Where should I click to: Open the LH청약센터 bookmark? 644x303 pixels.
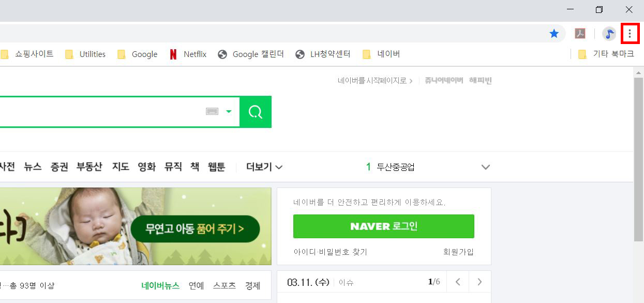323,54
